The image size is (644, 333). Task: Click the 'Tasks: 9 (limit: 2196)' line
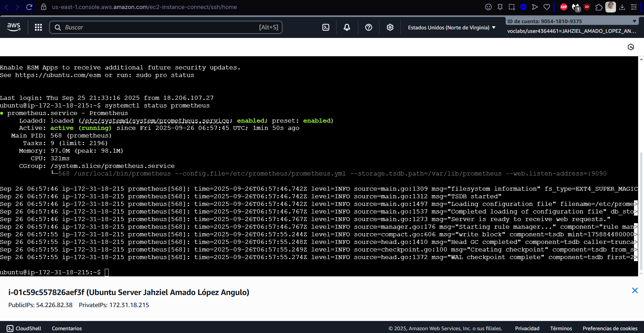(65, 143)
